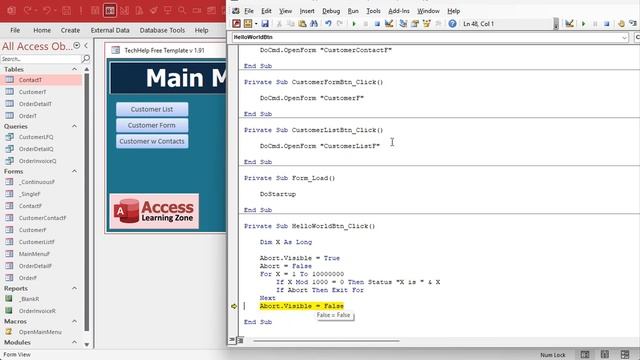The height and width of the screenshot is (360, 640).
Task: Click the code window horizontal scrollbar
Action: [326, 340]
